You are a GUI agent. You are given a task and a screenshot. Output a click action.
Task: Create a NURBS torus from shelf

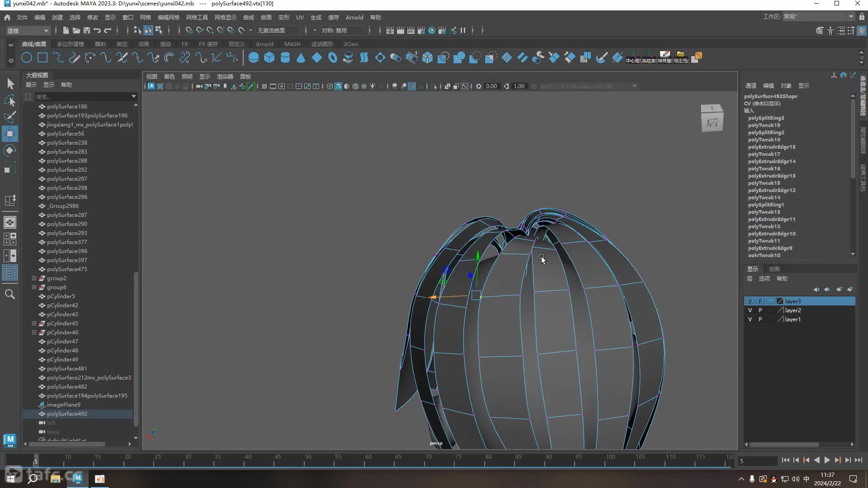tap(333, 58)
